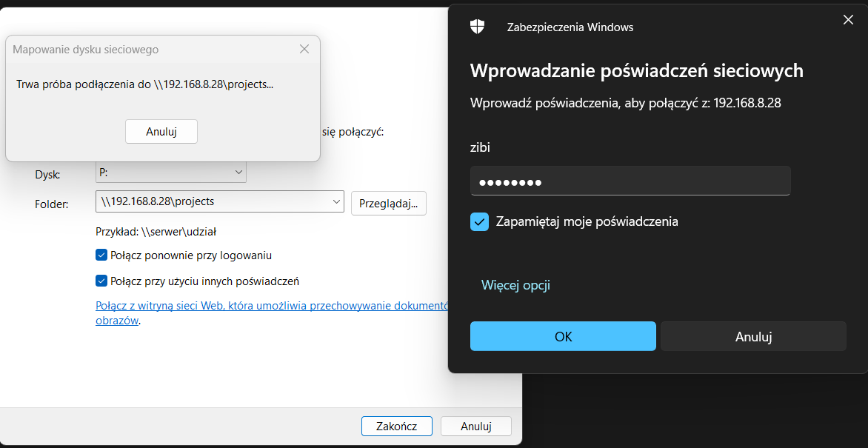Click the Folder path text box

(211, 201)
